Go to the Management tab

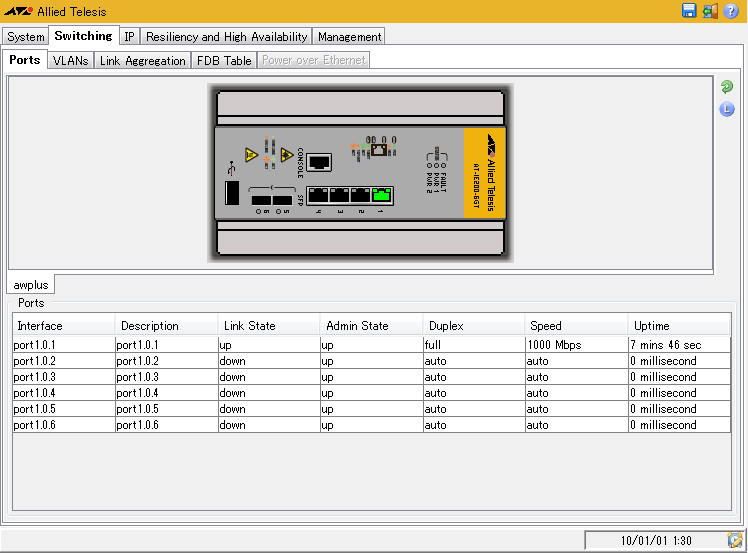(x=349, y=37)
